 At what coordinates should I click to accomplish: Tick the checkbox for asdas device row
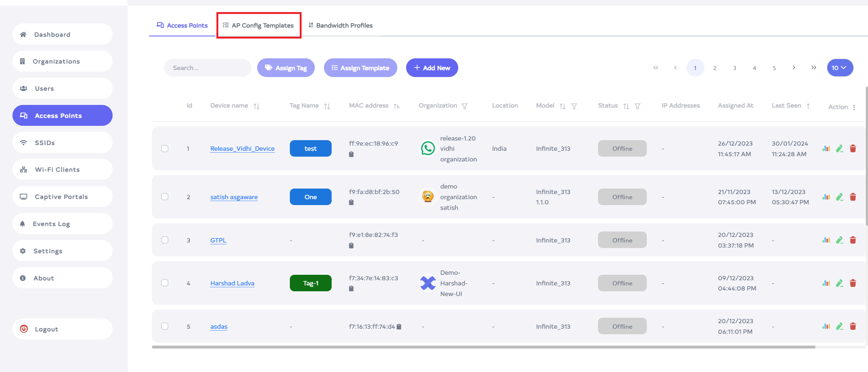[x=165, y=327]
